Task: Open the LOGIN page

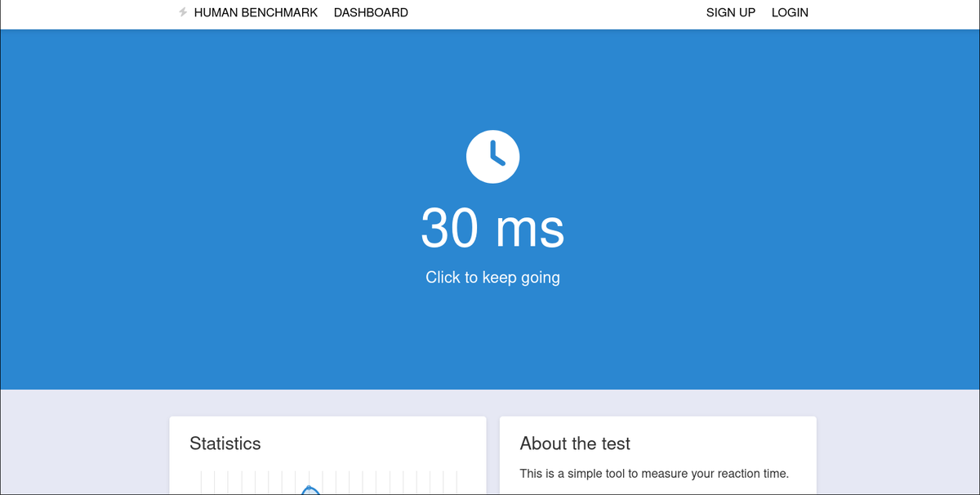Action: coord(790,12)
